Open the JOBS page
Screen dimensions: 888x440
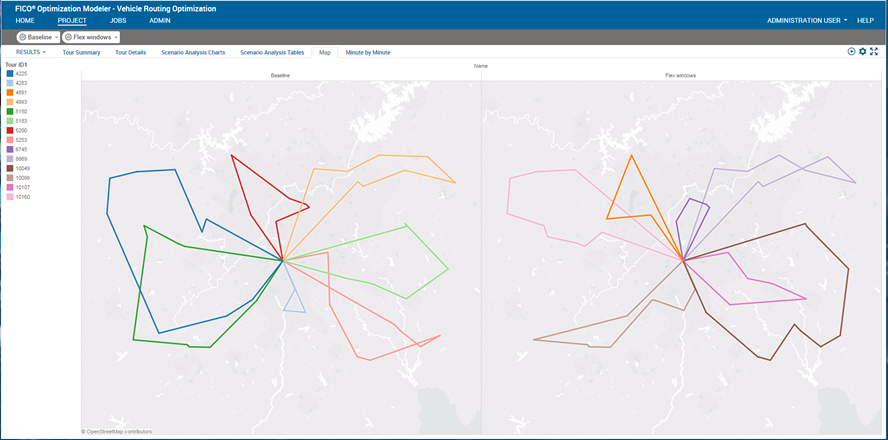tap(118, 20)
